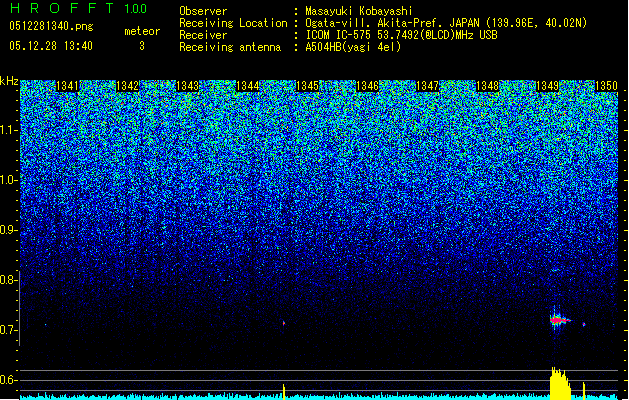Click the 0.9 frequency axis label
This screenshot has height=400, width=629.
click(9, 230)
